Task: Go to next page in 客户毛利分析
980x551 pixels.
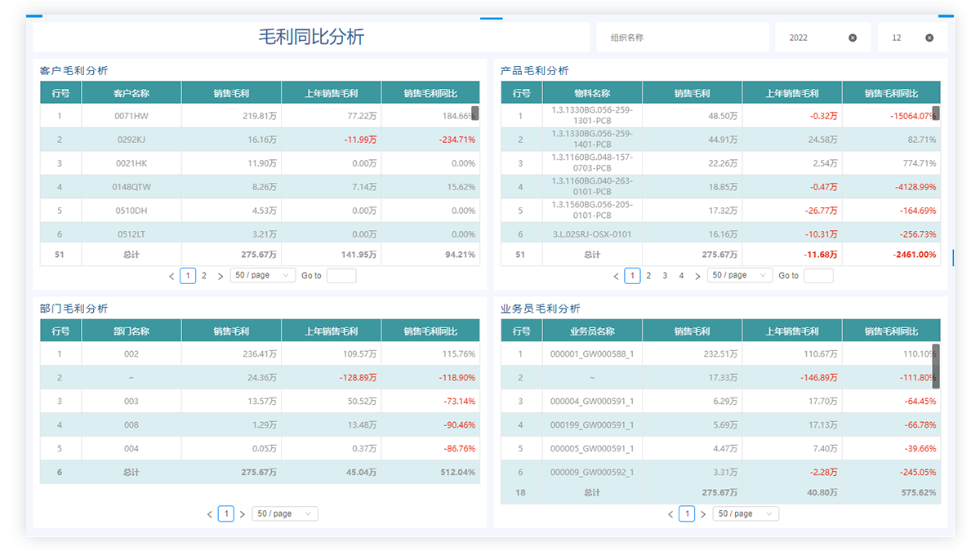Action: click(x=220, y=276)
